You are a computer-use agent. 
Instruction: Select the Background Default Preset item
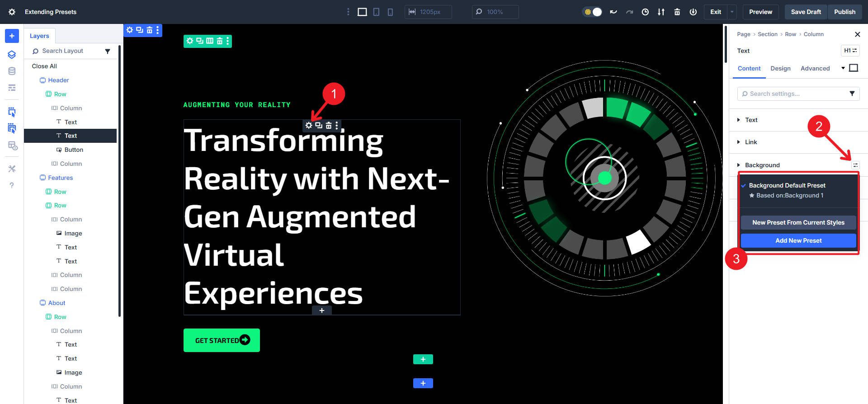[x=787, y=185]
